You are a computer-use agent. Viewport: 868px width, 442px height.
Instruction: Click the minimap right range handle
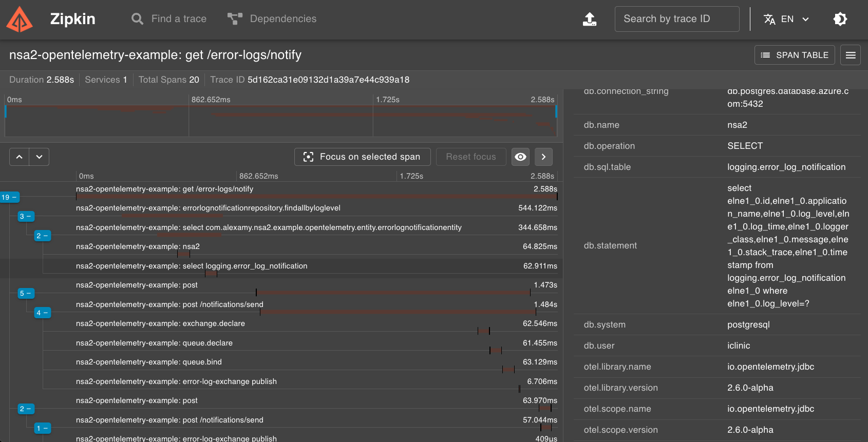tap(556, 111)
